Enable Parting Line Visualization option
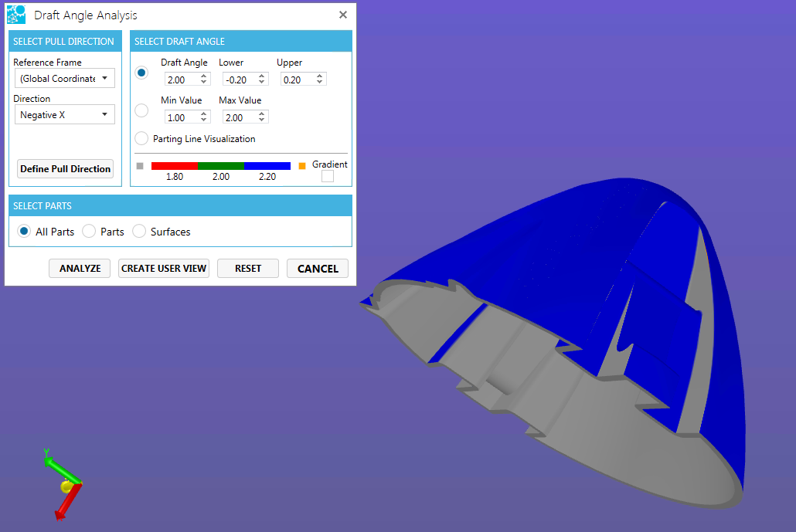The width and height of the screenshot is (796, 532). [x=141, y=139]
